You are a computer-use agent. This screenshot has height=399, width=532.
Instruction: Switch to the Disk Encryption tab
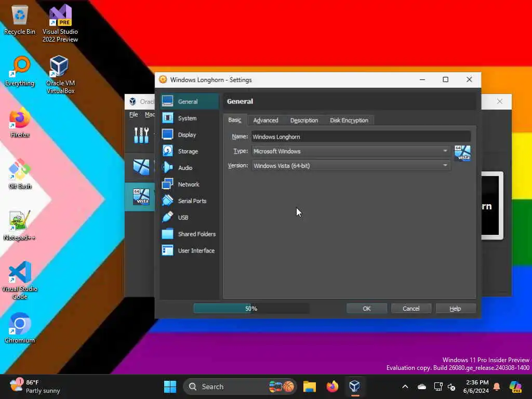(349, 121)
